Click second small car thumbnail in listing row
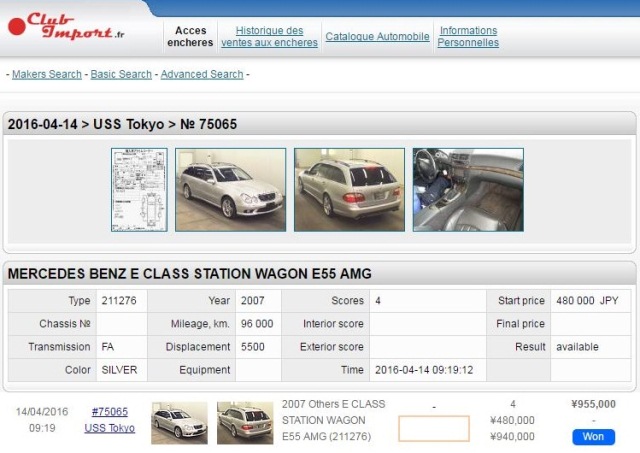This screenshot has width=640, height=453. point(244,423)
